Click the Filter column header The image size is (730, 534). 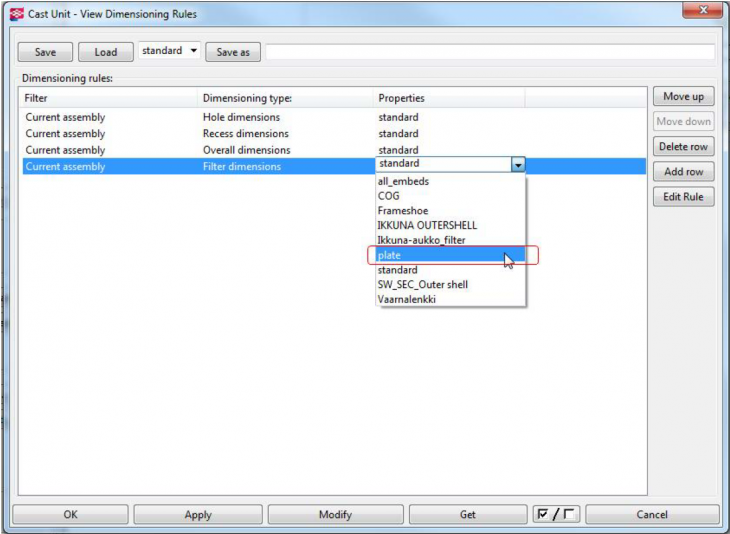(108, 98)
